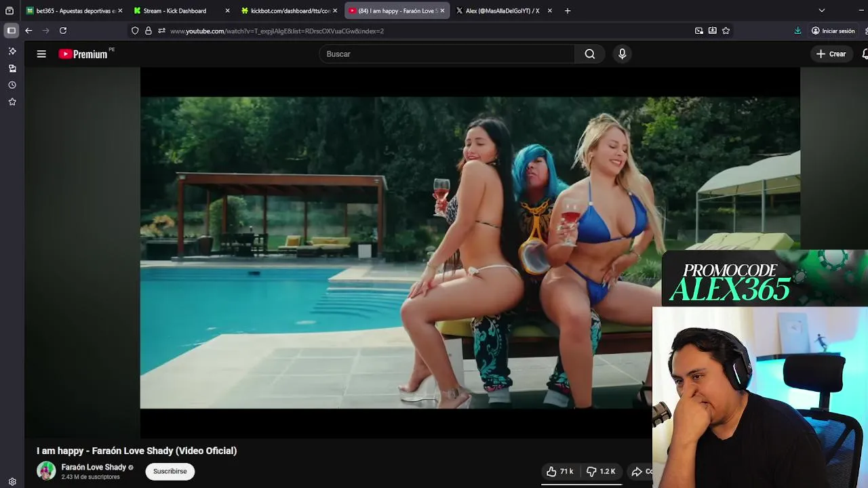Focus the Buscar search field
This screenshot has height=488, width=868.
447,54
